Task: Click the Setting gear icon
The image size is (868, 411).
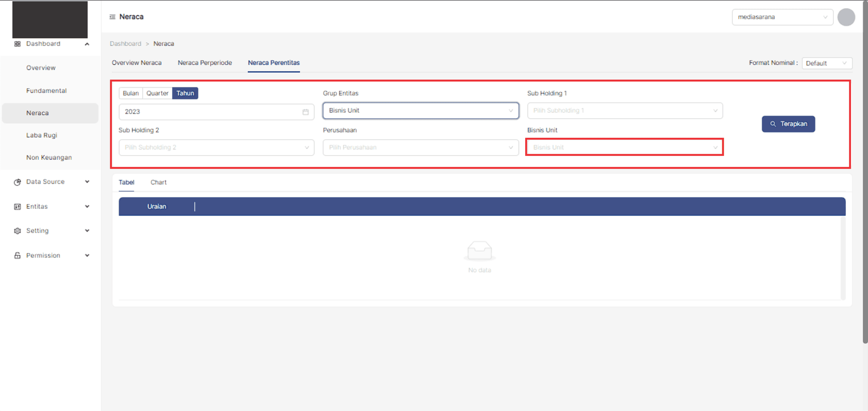Action: pyautogui.click(x=17, y=231)
